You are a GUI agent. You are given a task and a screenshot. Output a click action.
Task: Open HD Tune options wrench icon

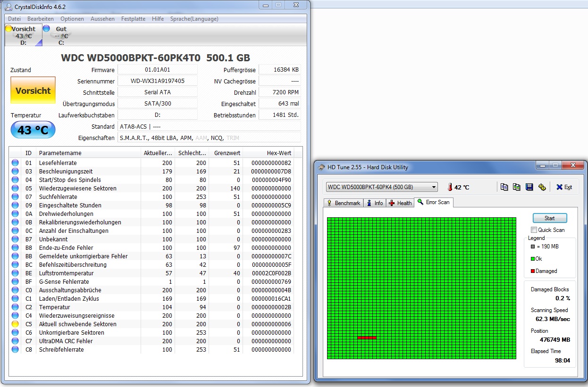pyautogui.click(x=542, y=187)
